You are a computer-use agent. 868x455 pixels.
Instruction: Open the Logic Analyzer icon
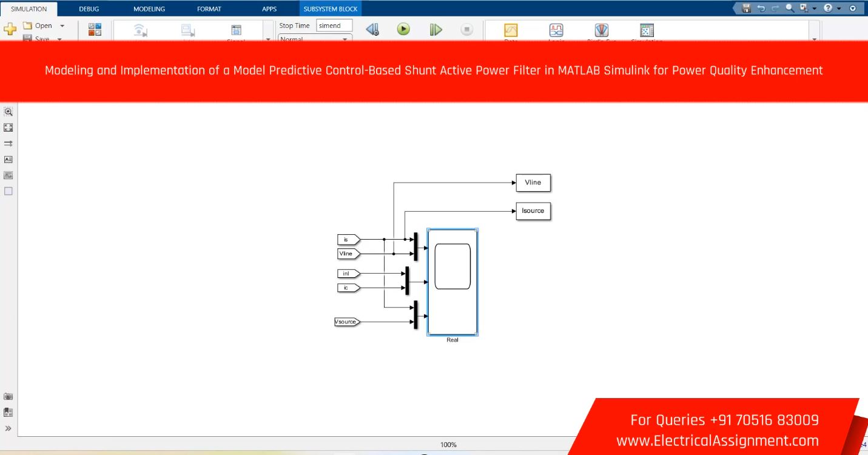(x=556, y=30)
